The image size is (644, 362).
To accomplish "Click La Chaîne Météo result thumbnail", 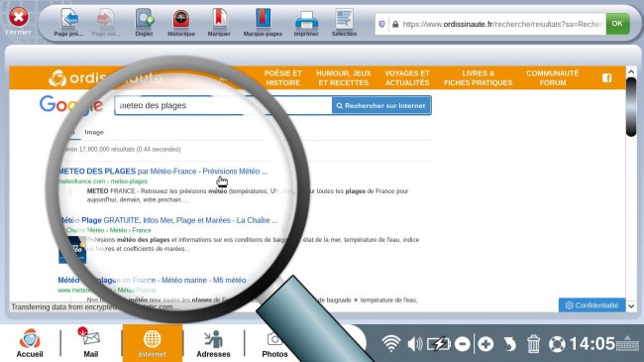I will [72, 250].
